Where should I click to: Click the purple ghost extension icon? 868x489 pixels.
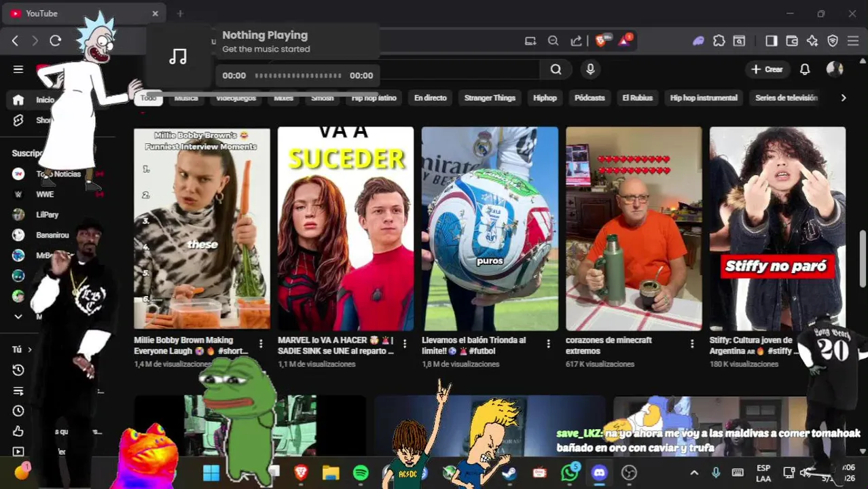coord(698,41)
